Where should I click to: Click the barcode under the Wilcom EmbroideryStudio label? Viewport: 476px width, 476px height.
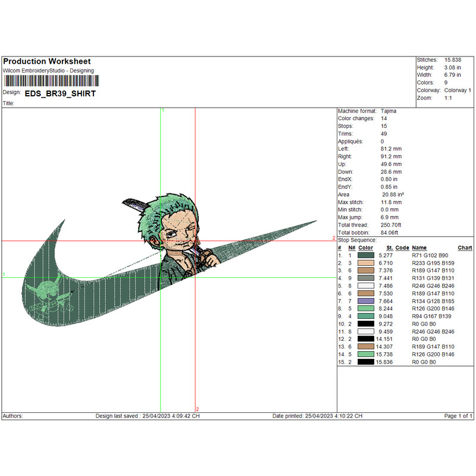[50, 82]
